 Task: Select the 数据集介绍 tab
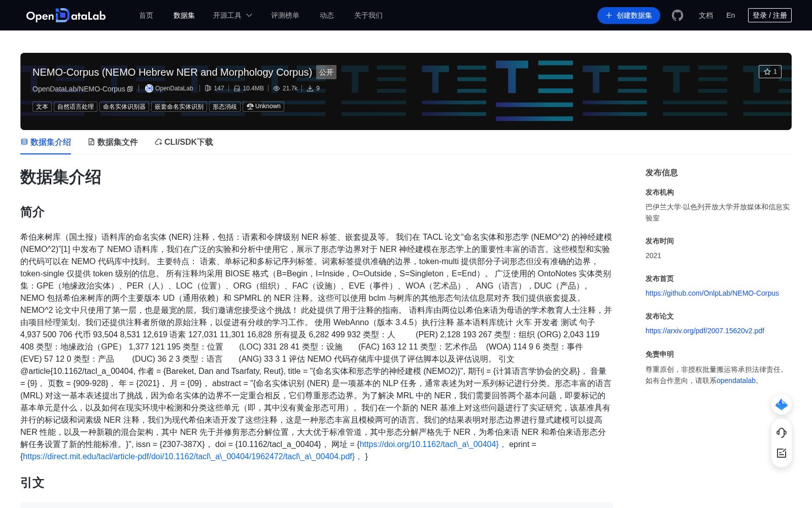[46, 142]
